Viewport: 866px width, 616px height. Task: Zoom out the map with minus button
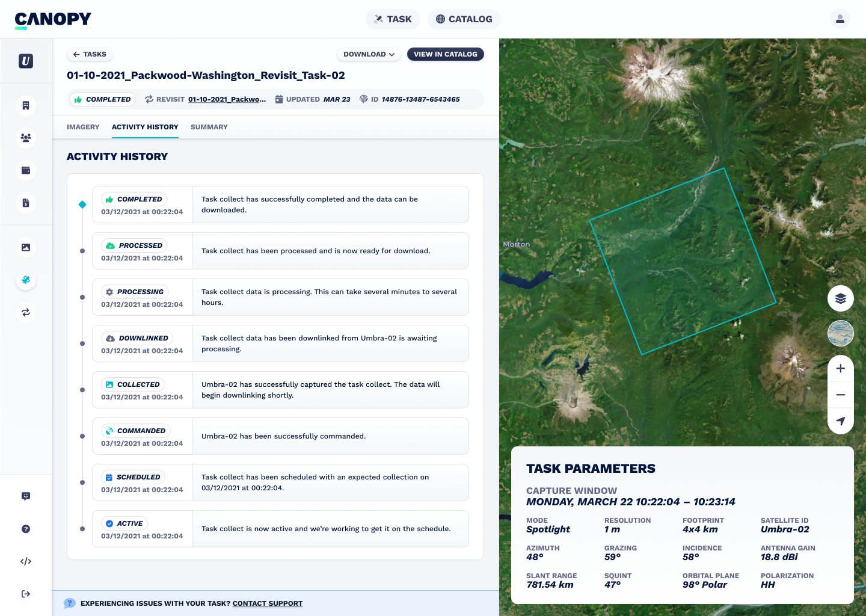click(x=841, y=395)
